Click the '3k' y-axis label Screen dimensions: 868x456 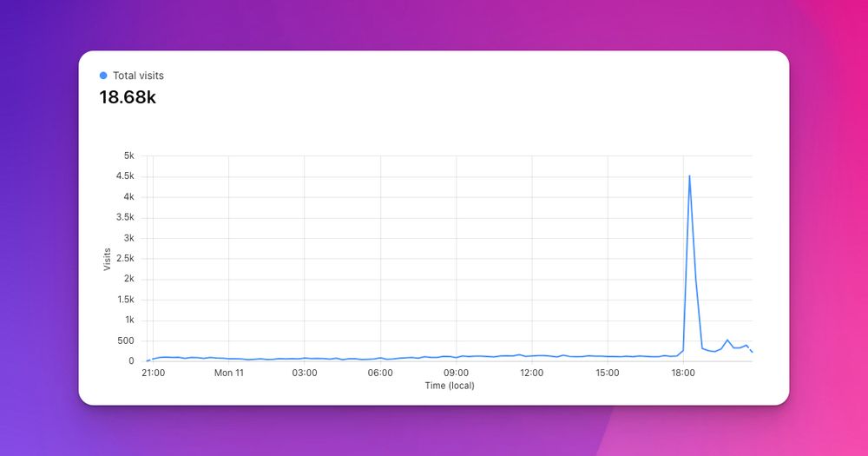click(x=129, y=238)
